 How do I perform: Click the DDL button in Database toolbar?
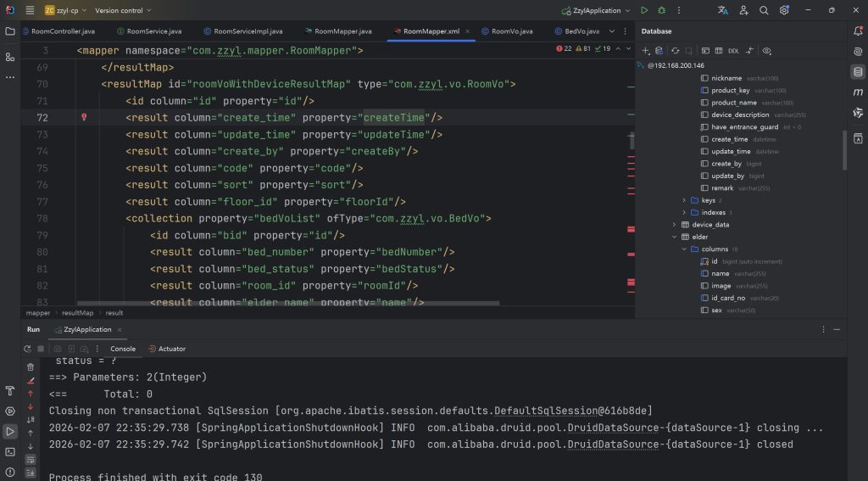tap(733, 50)
